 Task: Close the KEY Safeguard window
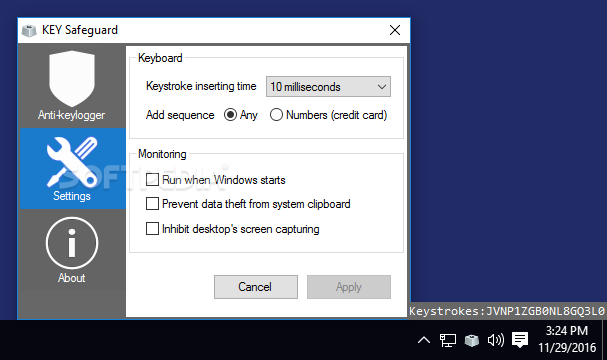395,30
